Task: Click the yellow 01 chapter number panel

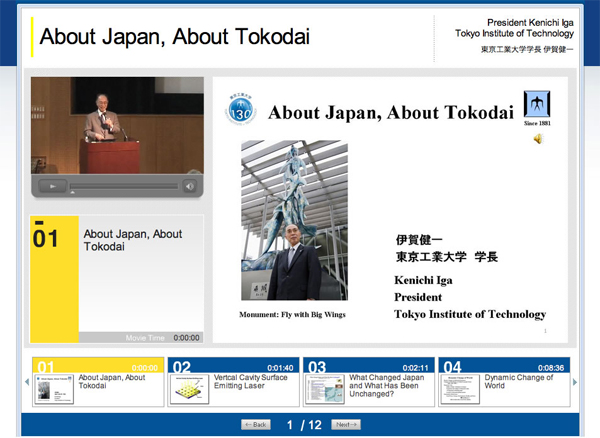Action: pos(54,279)
